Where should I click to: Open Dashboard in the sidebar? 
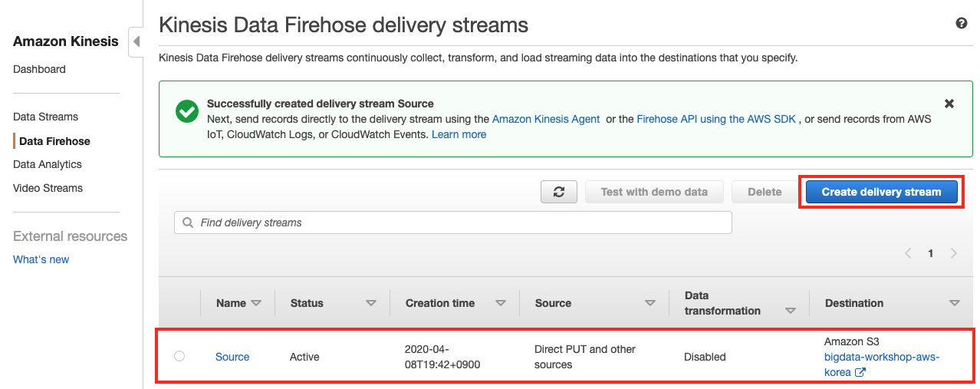[x=39, y=69]
